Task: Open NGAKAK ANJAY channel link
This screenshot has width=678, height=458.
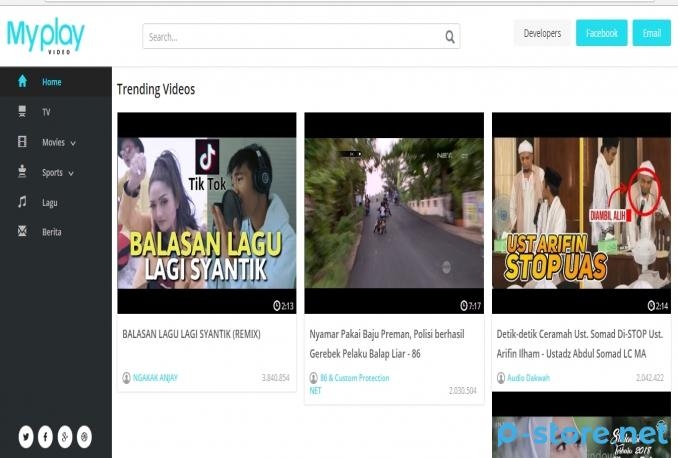Action: coord(155,378)
